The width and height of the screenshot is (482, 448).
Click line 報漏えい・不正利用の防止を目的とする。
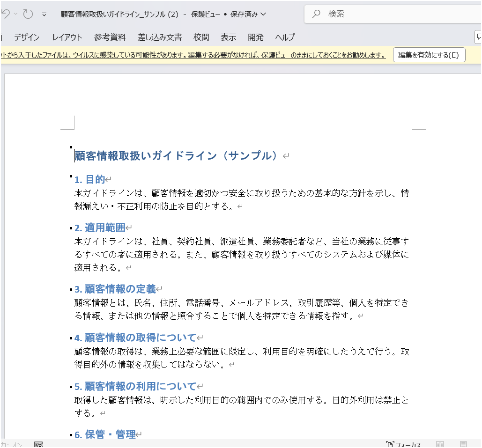click(x=154, y=206)
